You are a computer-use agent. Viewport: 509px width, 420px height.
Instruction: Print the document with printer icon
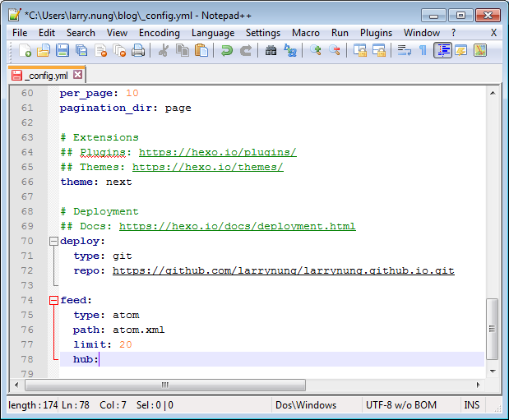[138, 51]
